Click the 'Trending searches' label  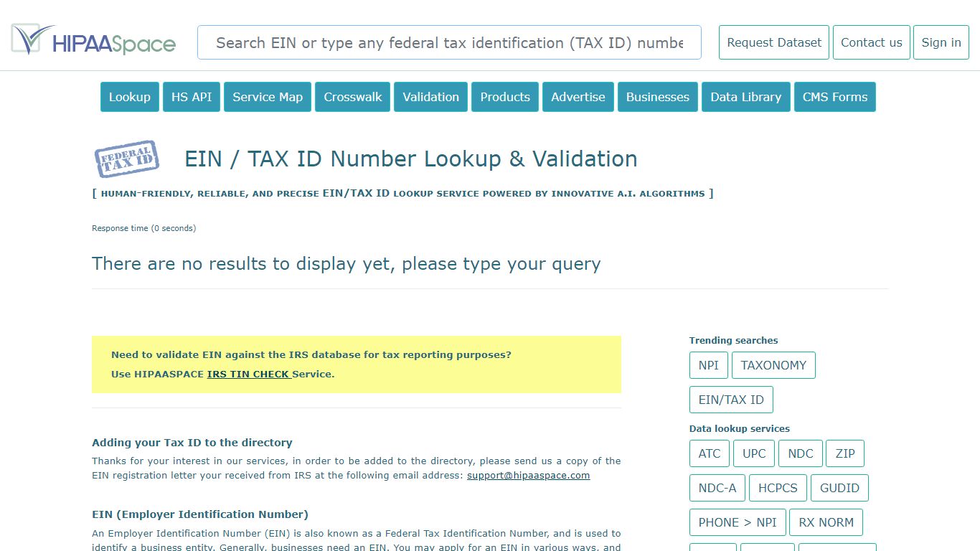click(x=733, y=340)
